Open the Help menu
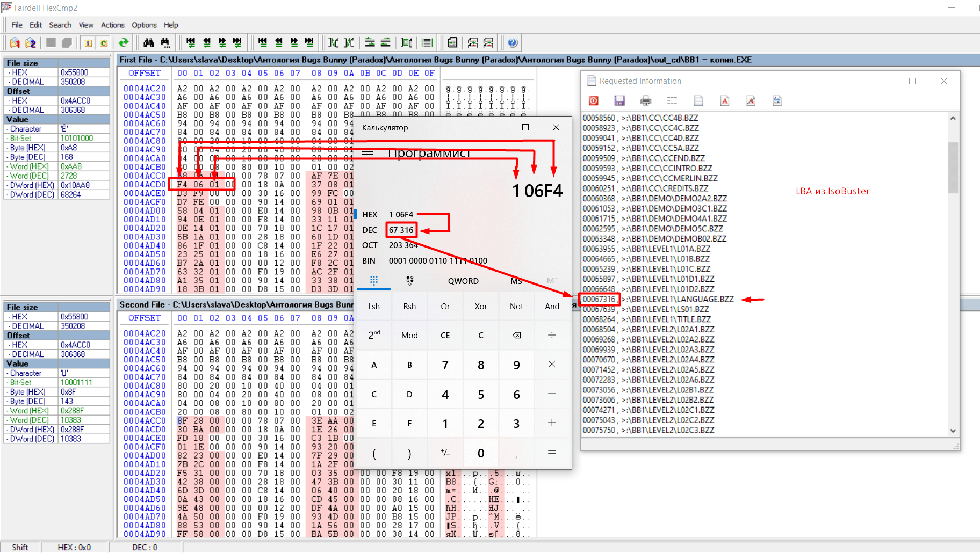The height and width of the screenshot is (553, 980). coord(171,25)
